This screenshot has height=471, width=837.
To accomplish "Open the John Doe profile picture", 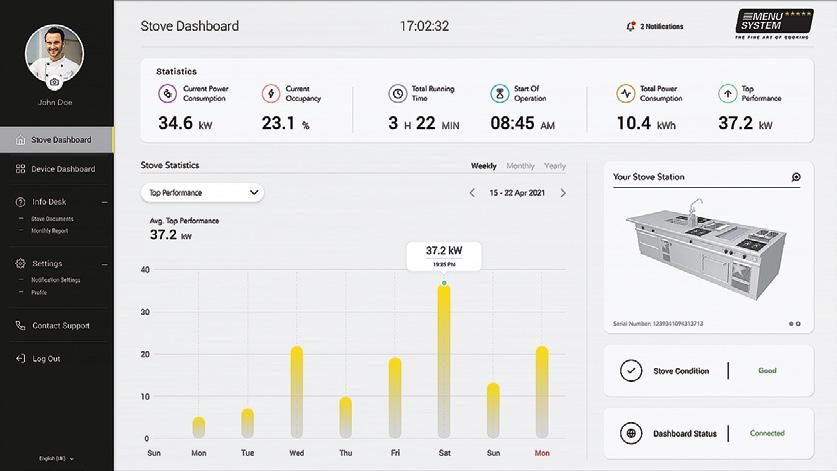I will (54, 53).
